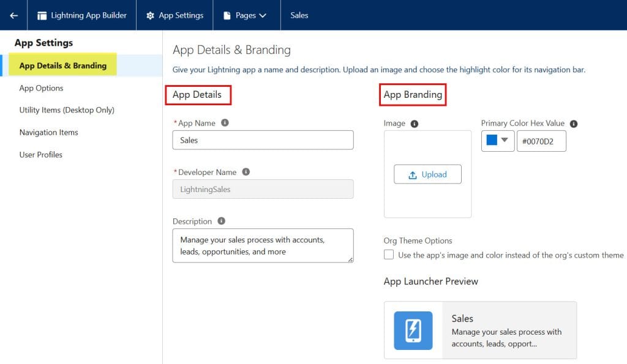The image size is (627, 364).
Task: Click the Image info icon
Action: click(415, 124)
